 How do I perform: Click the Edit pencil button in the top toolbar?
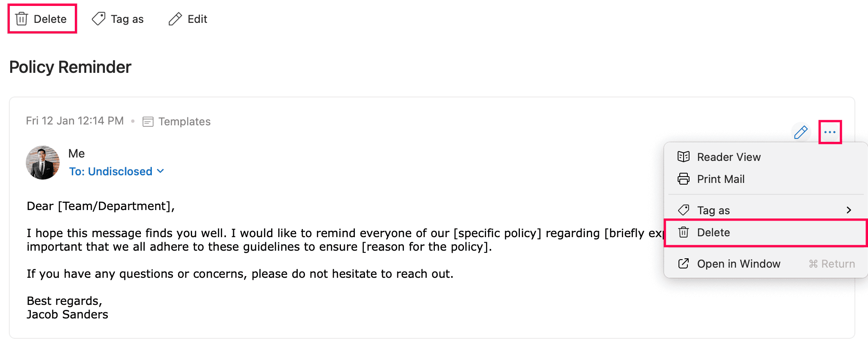click(x=188, y=19)
